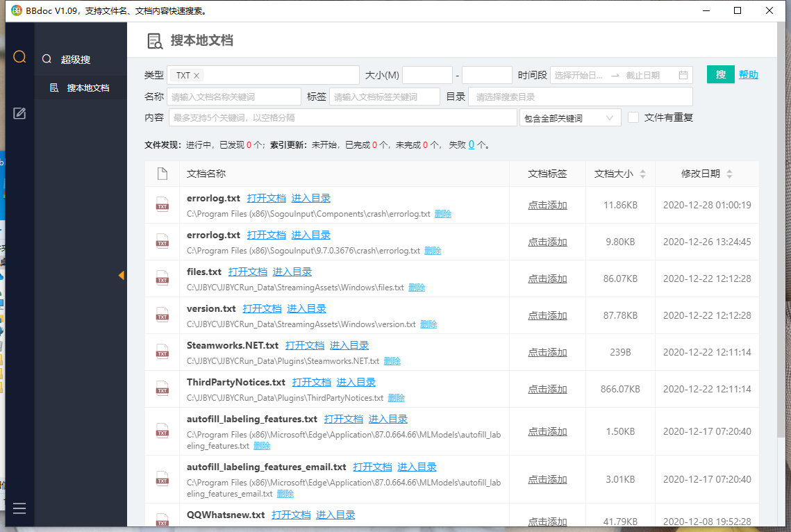
Task: Remove the TXT type filter tag
Action: point(197,76)
